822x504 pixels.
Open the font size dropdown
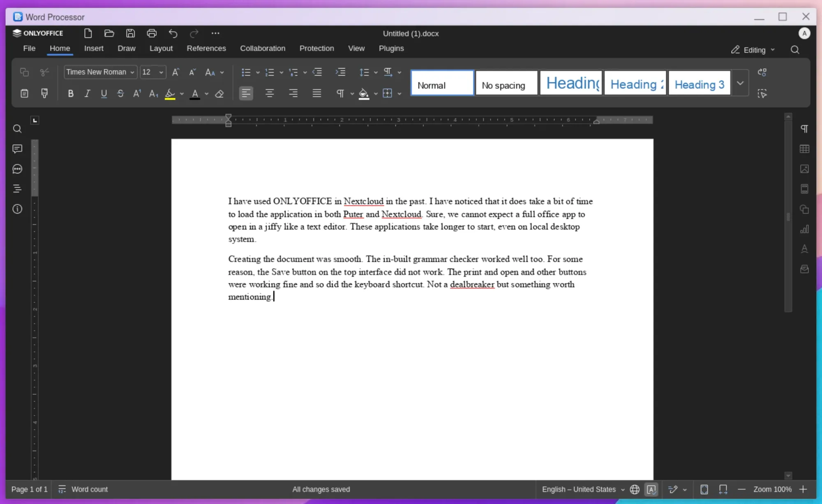tap(160, 72)
